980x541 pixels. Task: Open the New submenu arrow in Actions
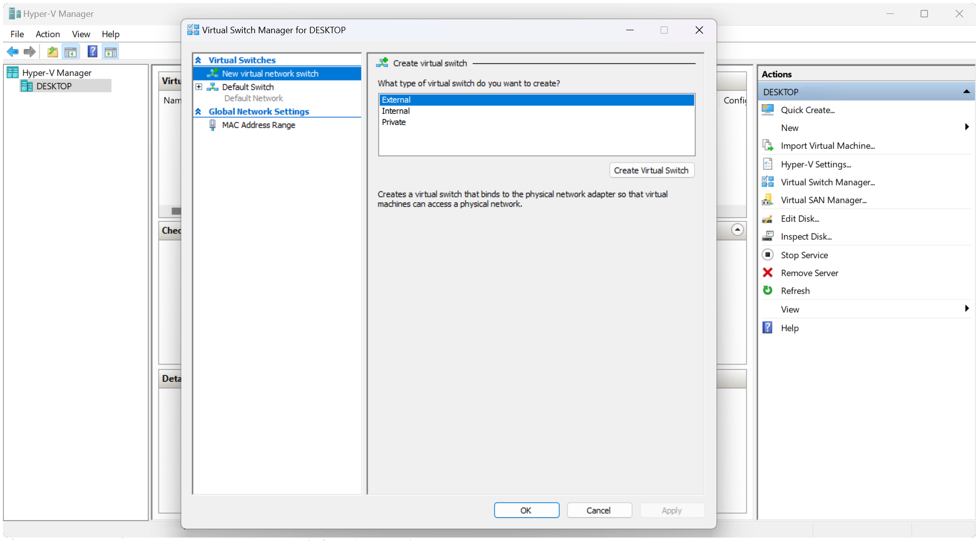[967, 127]
